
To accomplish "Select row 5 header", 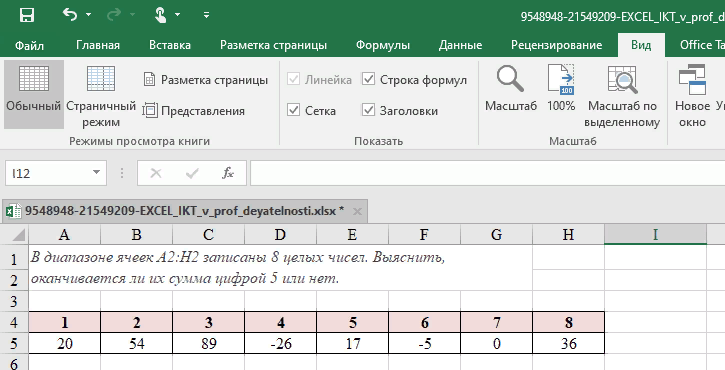I will tap(14, 344).
